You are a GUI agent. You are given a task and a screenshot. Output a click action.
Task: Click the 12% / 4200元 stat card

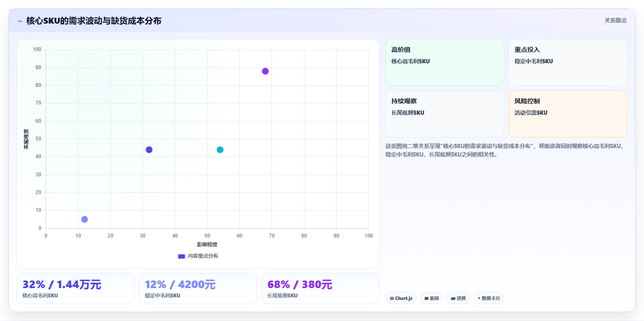pos(198,289)
